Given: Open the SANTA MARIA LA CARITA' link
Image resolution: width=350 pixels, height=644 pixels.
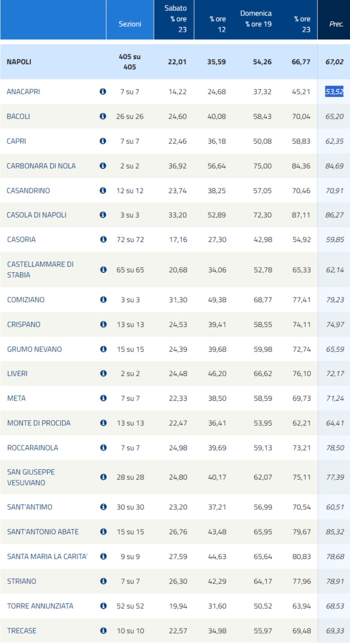Looking at the screenshot, I should tap(47, 556).
